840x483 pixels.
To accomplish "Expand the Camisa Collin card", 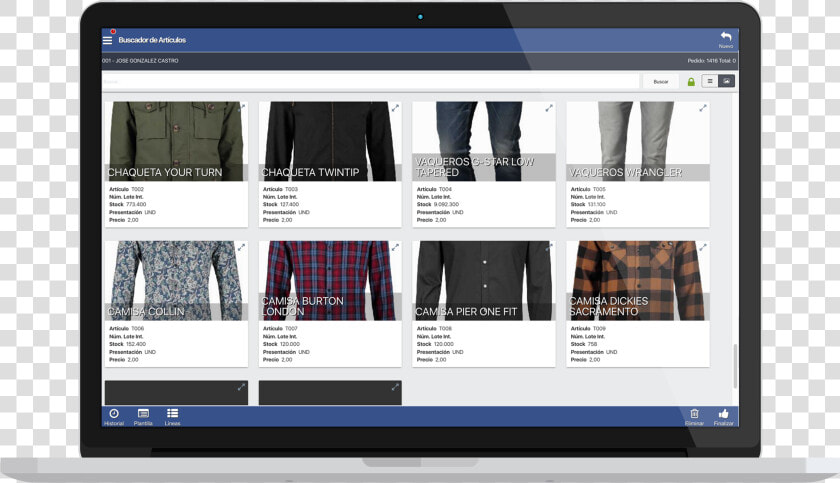I will (242, 247).
